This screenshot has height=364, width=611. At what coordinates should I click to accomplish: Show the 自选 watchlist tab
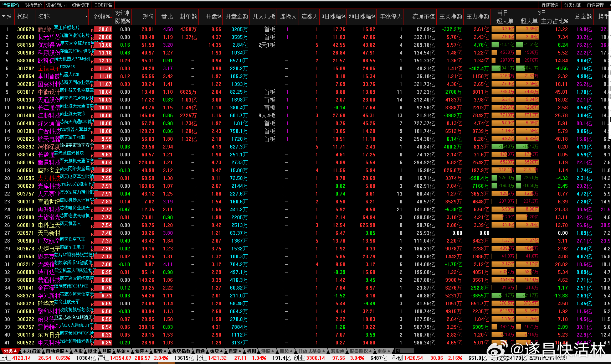click(200, 351)
